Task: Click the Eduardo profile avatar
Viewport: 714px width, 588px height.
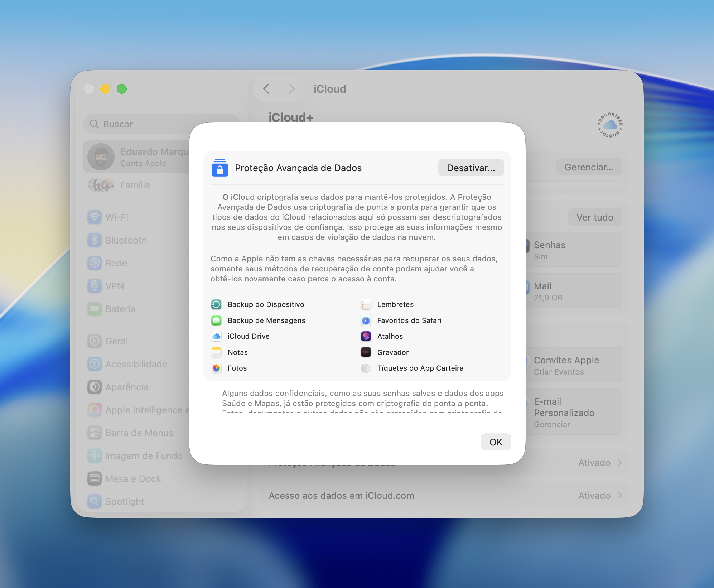Action: (x=101, y=157)
